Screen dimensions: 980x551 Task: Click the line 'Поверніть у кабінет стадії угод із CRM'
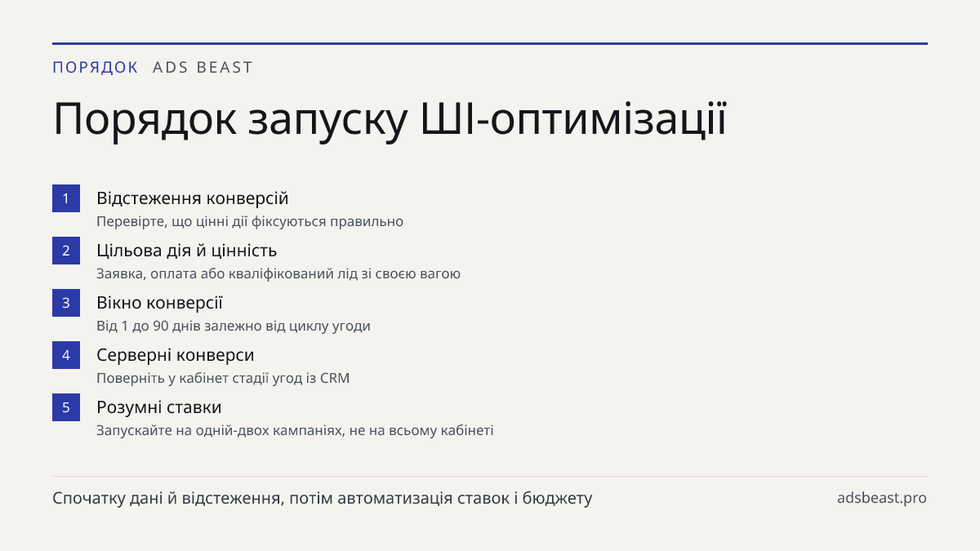[x=223, y=379]
